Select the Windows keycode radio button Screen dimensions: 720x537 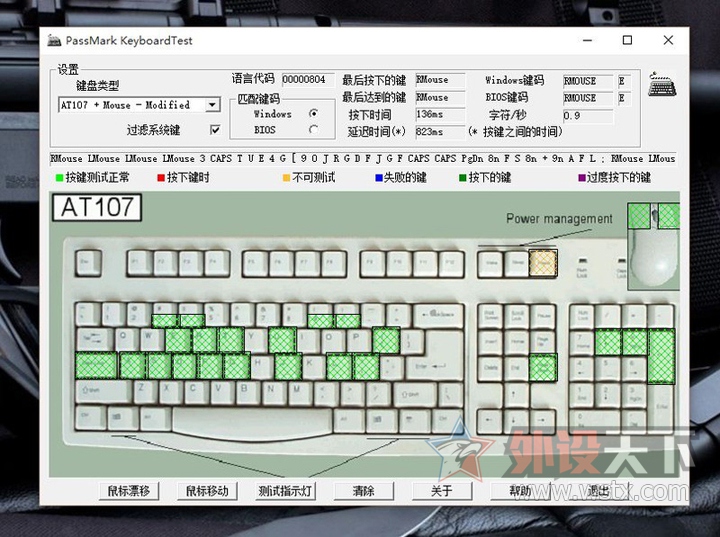[314, 114]
